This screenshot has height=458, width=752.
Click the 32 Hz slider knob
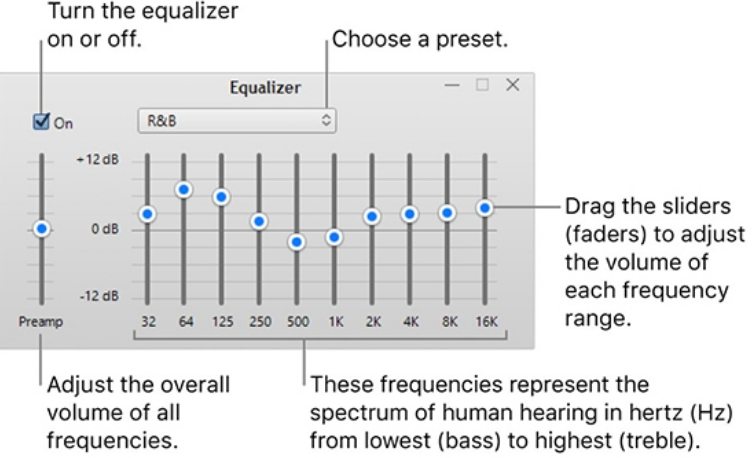click(147, 213)
